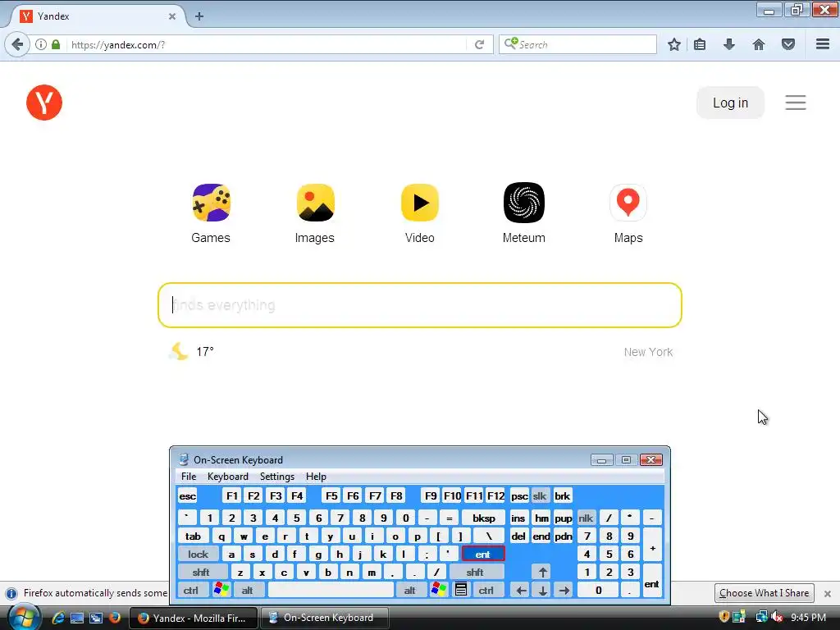This screenshot has width=840, height=630.
Task: Toggle the left shft key
Action: (201, 572)
